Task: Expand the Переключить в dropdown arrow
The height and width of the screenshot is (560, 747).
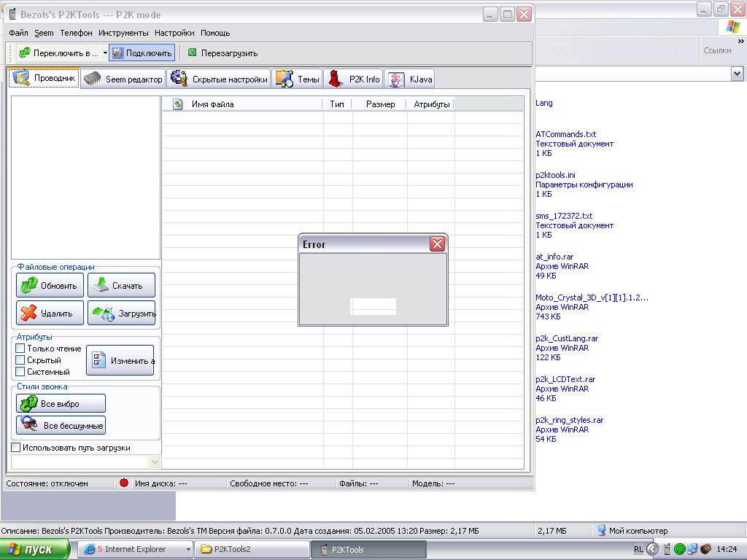Action: [105, 52]
